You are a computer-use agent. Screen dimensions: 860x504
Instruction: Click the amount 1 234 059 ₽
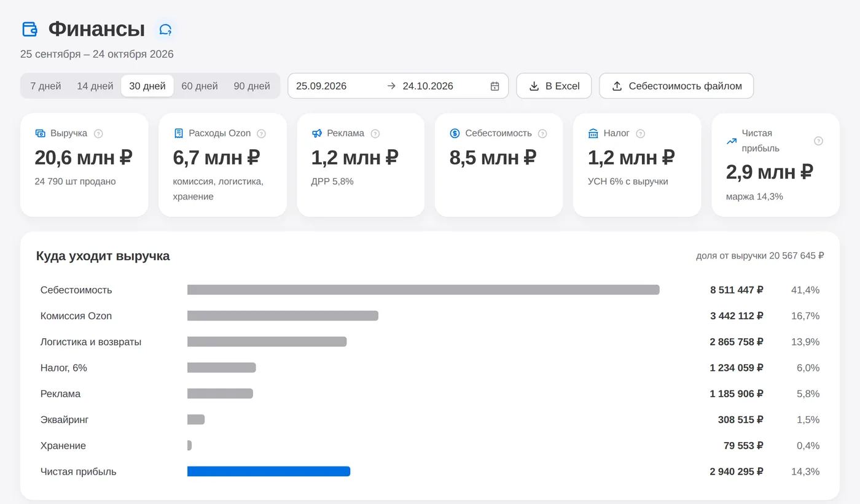pos(737,368)
